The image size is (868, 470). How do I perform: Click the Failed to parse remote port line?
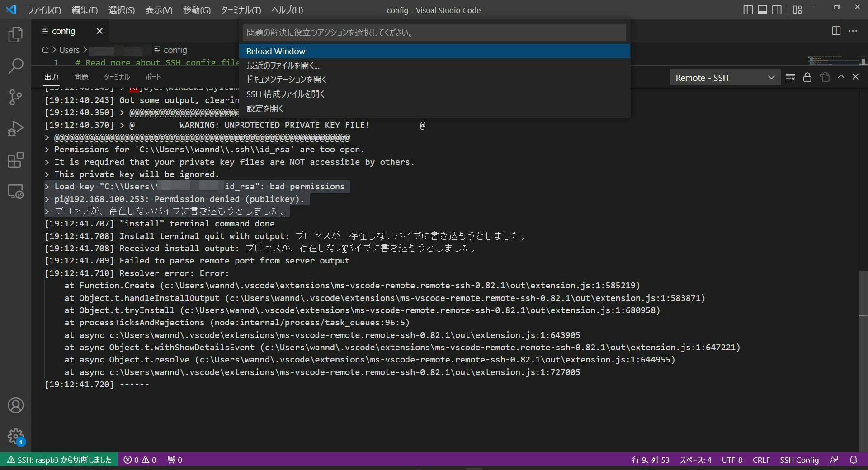pos(197,261)
